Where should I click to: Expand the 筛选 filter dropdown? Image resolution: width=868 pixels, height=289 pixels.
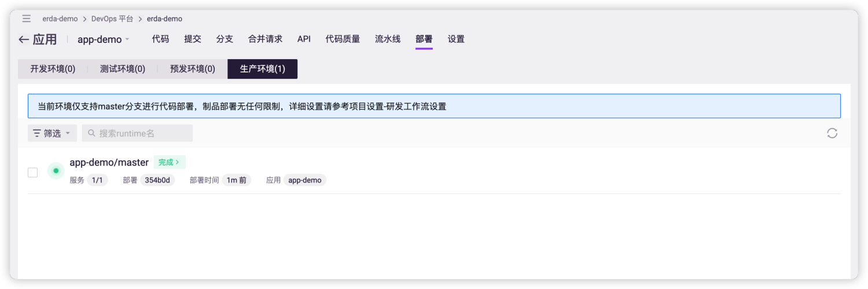point(52,133)
